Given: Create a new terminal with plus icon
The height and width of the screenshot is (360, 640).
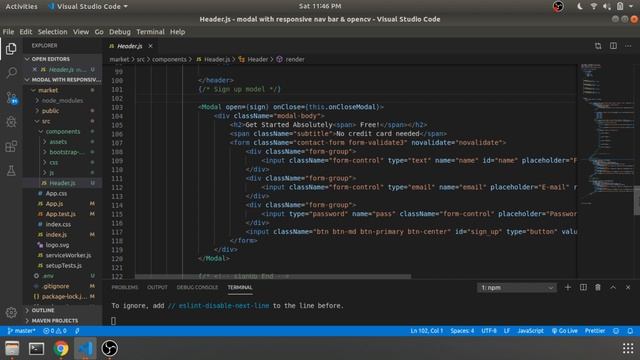Looking at the screenshot, I should click(x=568, y=287).
